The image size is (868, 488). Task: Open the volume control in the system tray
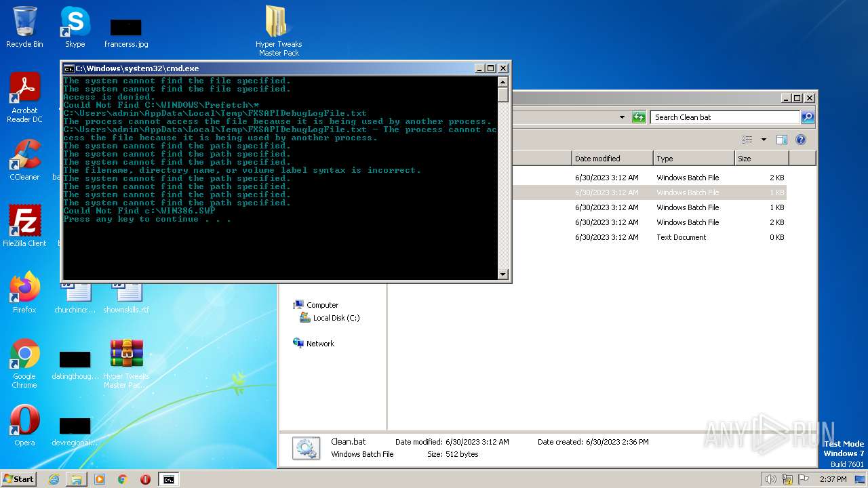[770, 479]
